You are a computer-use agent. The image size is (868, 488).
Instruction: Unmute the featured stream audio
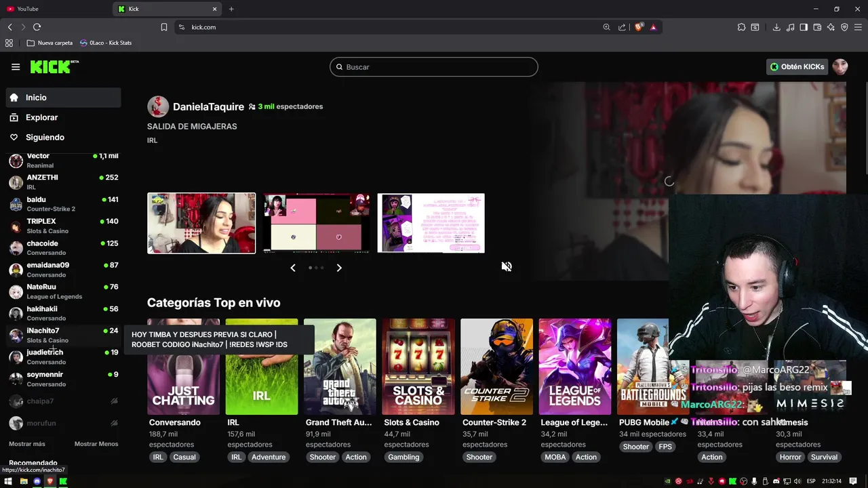pos(507,266)
